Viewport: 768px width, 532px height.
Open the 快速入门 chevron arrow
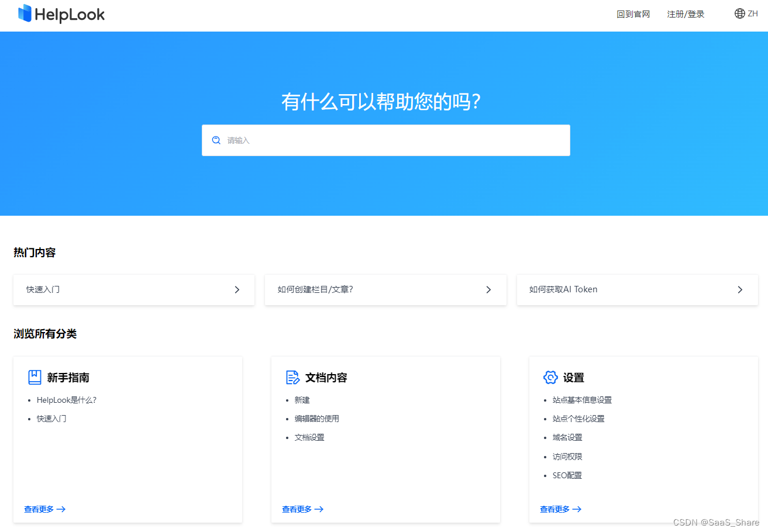237,289
